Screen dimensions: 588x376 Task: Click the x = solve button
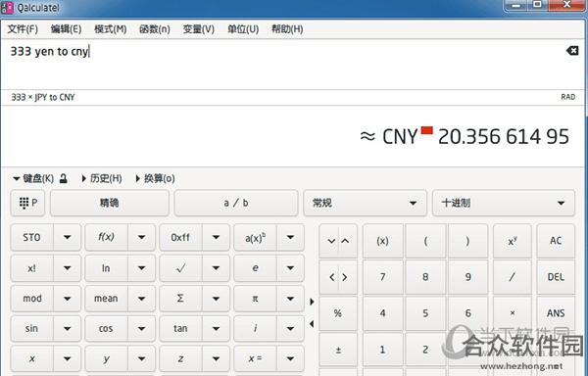[x=255, y=358]
